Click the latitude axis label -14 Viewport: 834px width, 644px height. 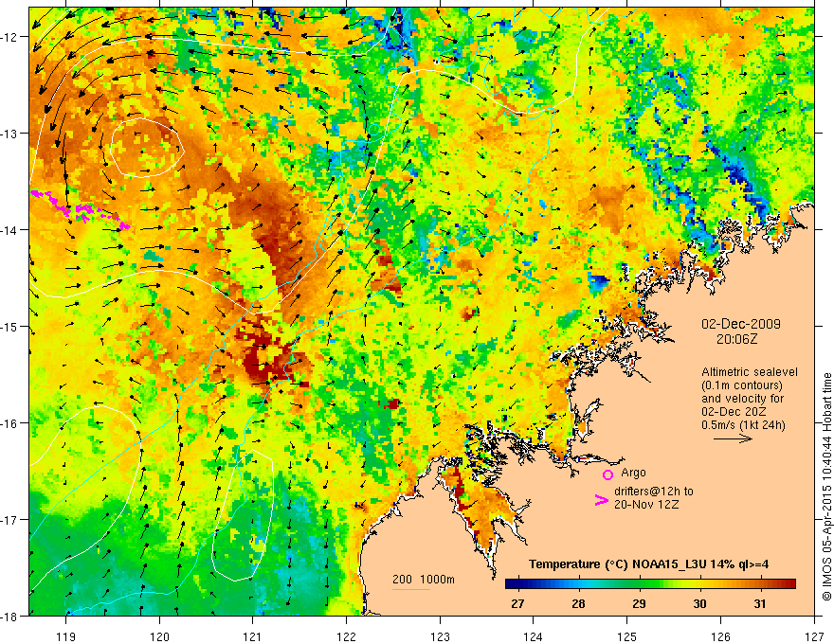click(x=9, y=230)
